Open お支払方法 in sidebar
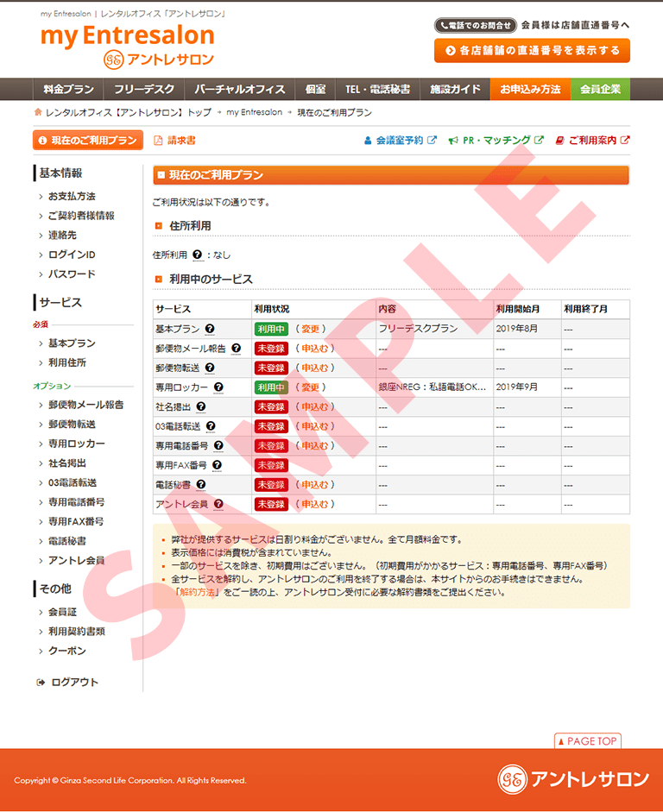 coord(72,196)
